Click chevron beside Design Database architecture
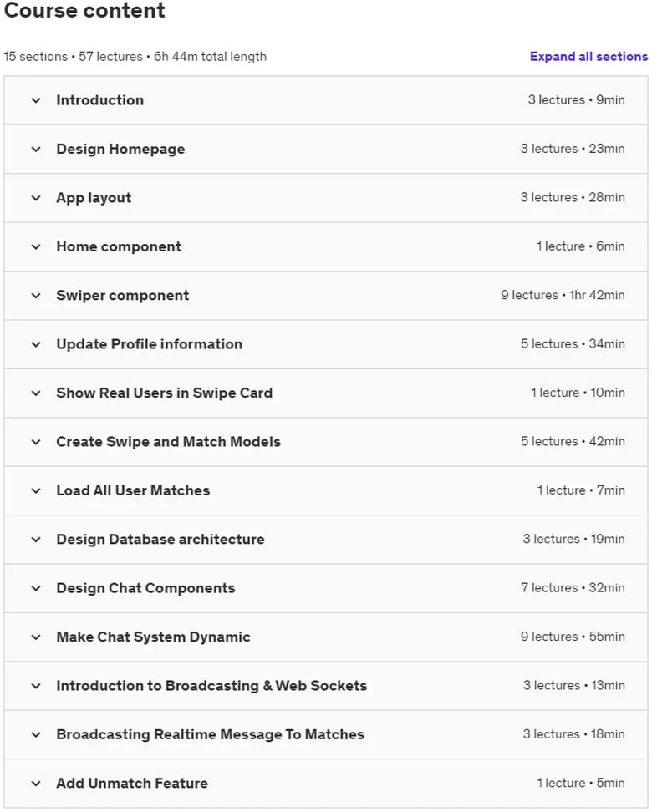This screenshot has height=812, width=652. point(36,540)
